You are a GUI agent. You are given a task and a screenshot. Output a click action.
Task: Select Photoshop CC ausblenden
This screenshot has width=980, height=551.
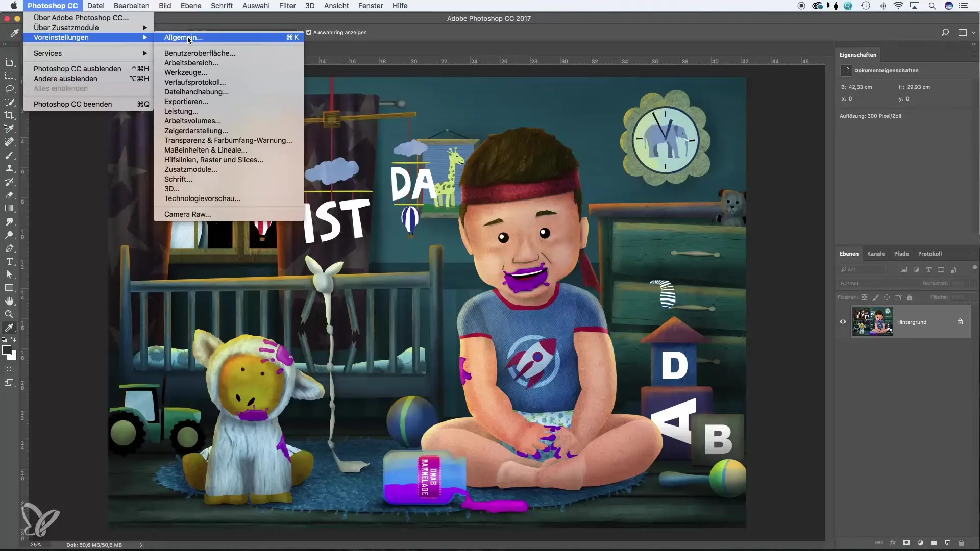pos(88,69)
